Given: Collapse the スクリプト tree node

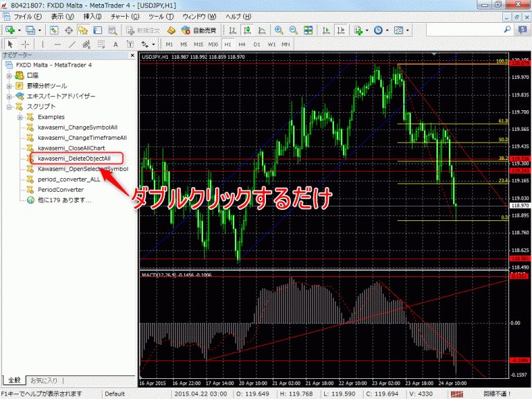Looking at the screenshot, I should [9, 107].
